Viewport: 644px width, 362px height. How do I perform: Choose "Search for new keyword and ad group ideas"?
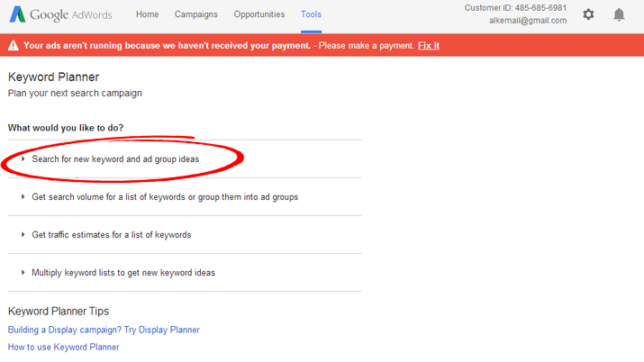point(115,159)
